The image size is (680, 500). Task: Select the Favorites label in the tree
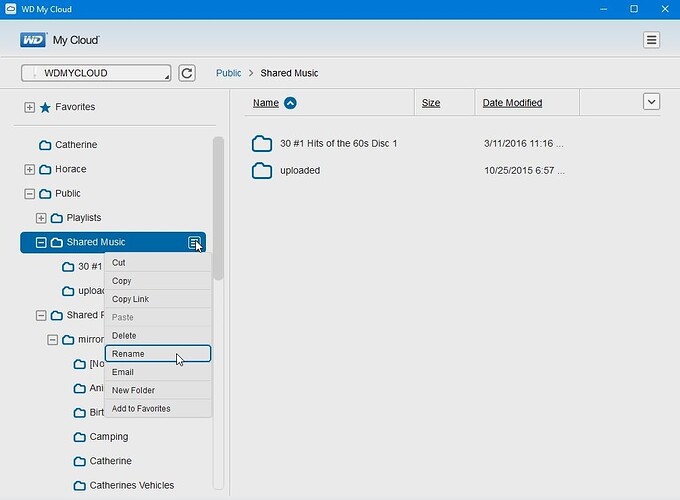[75, 107]
